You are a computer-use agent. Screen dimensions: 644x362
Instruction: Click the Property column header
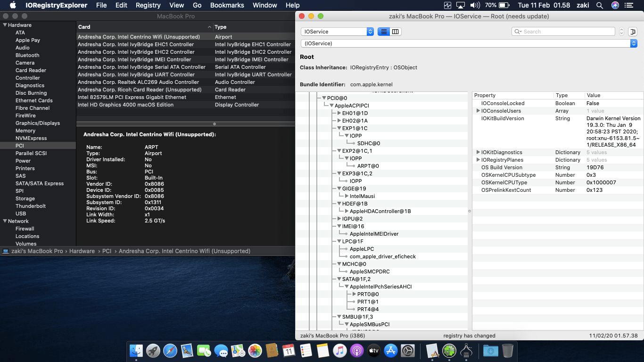513,95
